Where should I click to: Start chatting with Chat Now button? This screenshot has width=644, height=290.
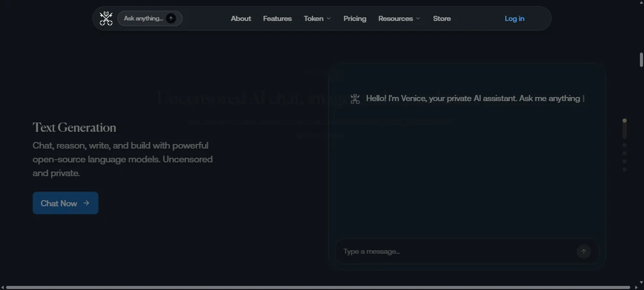click(65, 203)
